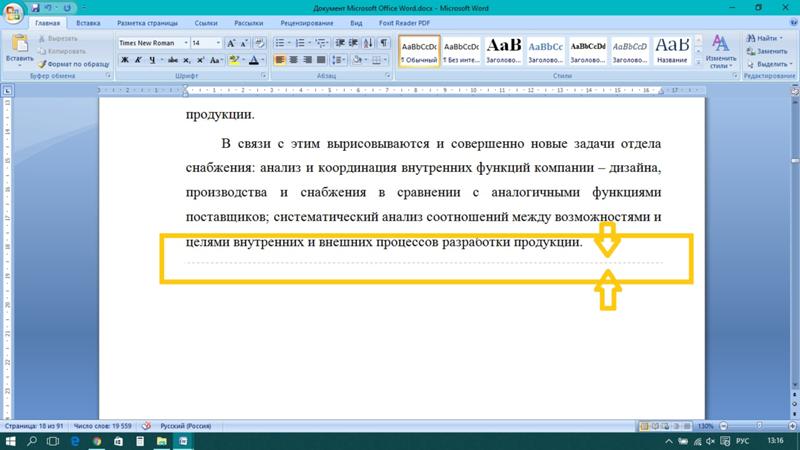Toggle bold Ж formatting

(x=124, y=60)
